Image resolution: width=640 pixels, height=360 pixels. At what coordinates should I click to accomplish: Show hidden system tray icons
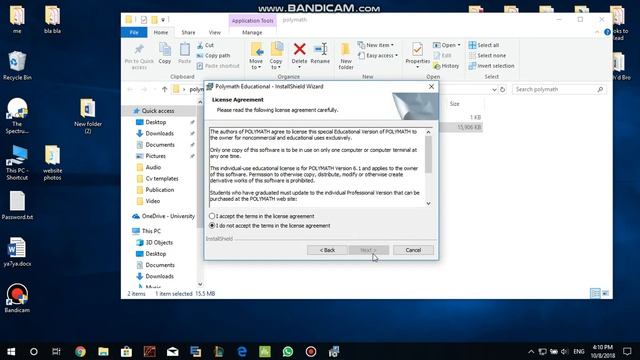click(531, 351)
